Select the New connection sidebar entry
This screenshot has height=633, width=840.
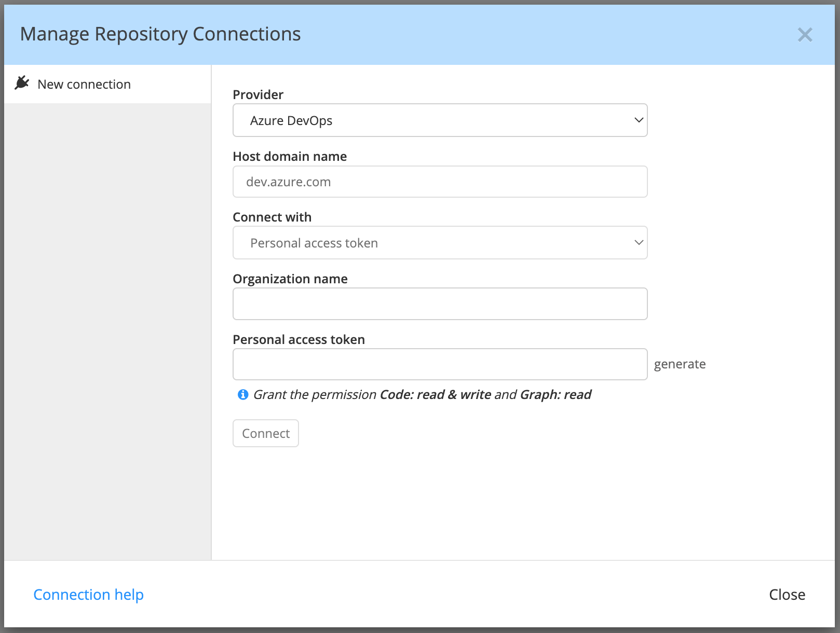click(x=84, y=84)
